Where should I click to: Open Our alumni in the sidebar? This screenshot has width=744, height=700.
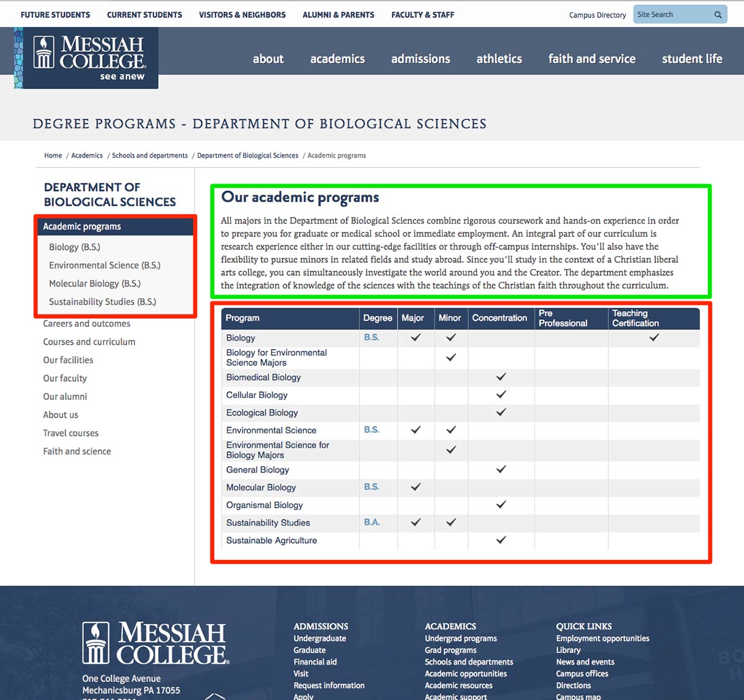click(x=65, y=397)
